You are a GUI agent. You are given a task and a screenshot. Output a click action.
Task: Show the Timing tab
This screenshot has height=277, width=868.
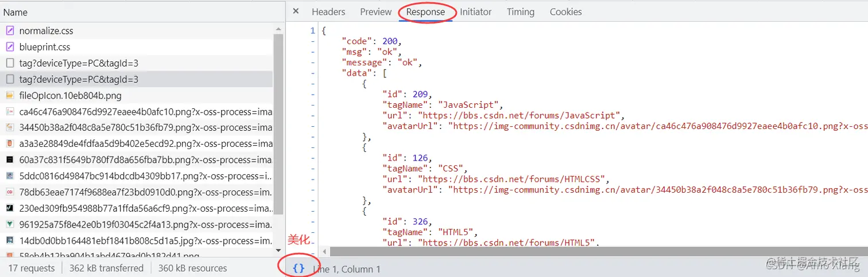(x=521, y=11)
